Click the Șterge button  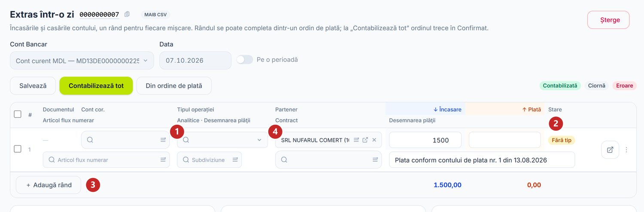coord(608,20)
